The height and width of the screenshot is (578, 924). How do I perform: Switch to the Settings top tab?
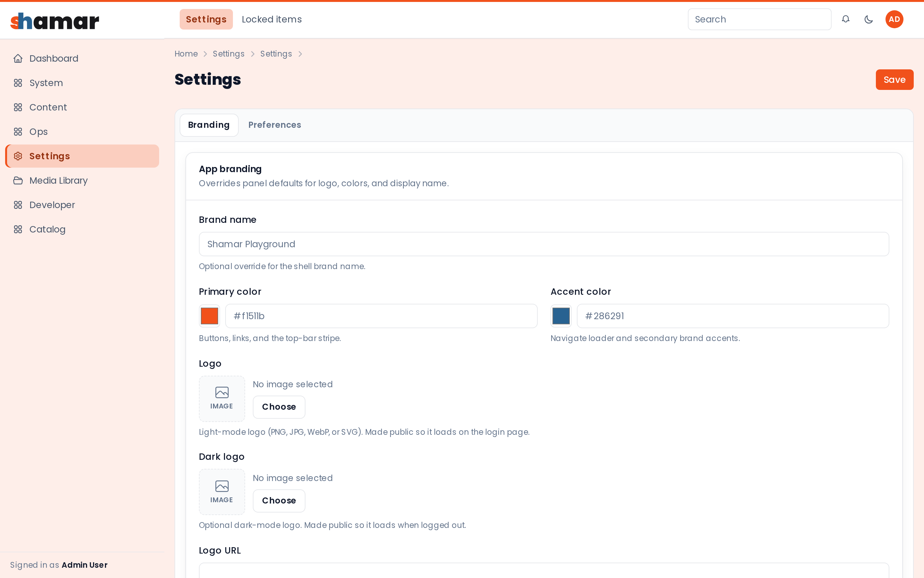[x=206, y=19]
